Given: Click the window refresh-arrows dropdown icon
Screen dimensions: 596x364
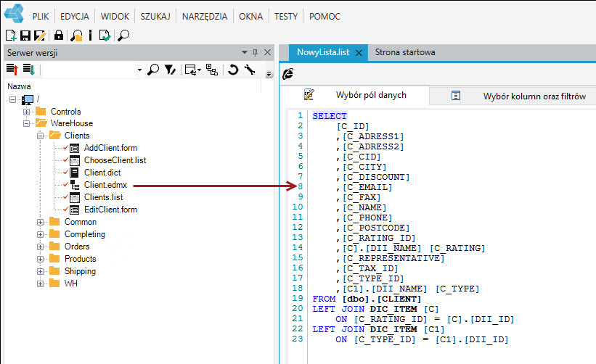Looking at the screenshot, I should [x=192, y=70].
